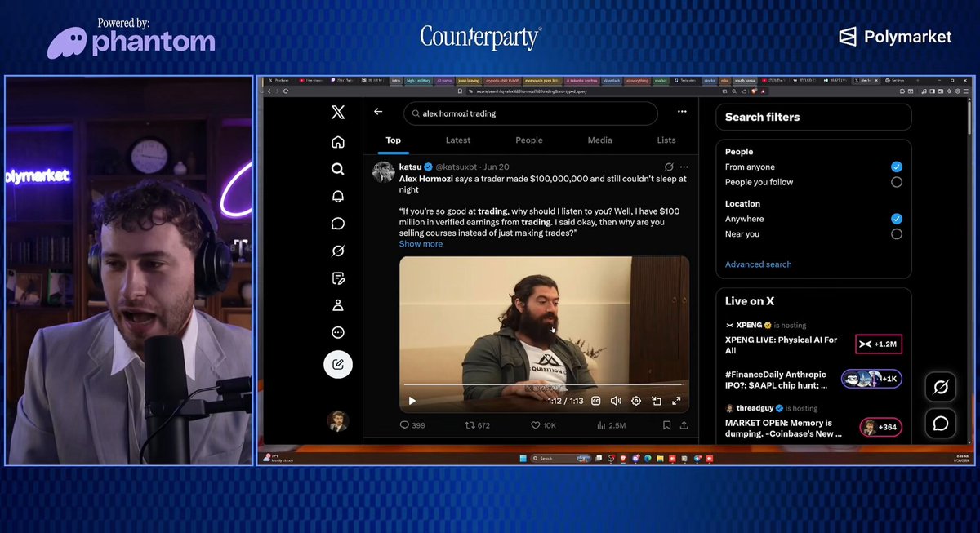
Task: Enter fullscreen on the video player
Action: 676,401
